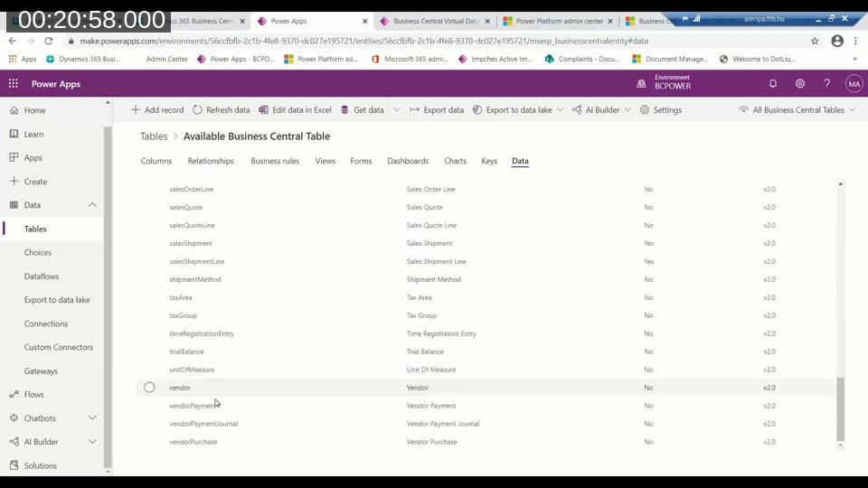This screenshot has height=488, width=868.
Task: Go back with the browser back arrow
Action: (12, 41)
